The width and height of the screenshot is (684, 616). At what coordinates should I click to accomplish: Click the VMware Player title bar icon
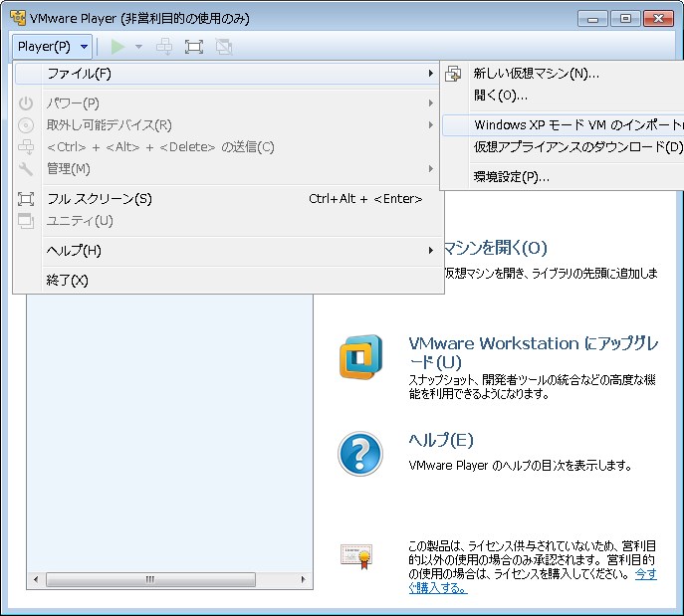point(18,18)
